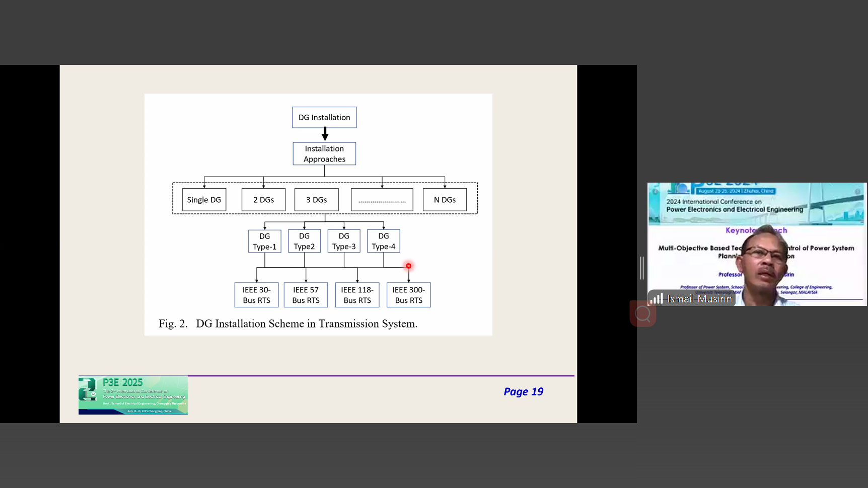Click the 'IEEE 30-Bus RTS' box
868x488 pixels.
pos(256,295)
